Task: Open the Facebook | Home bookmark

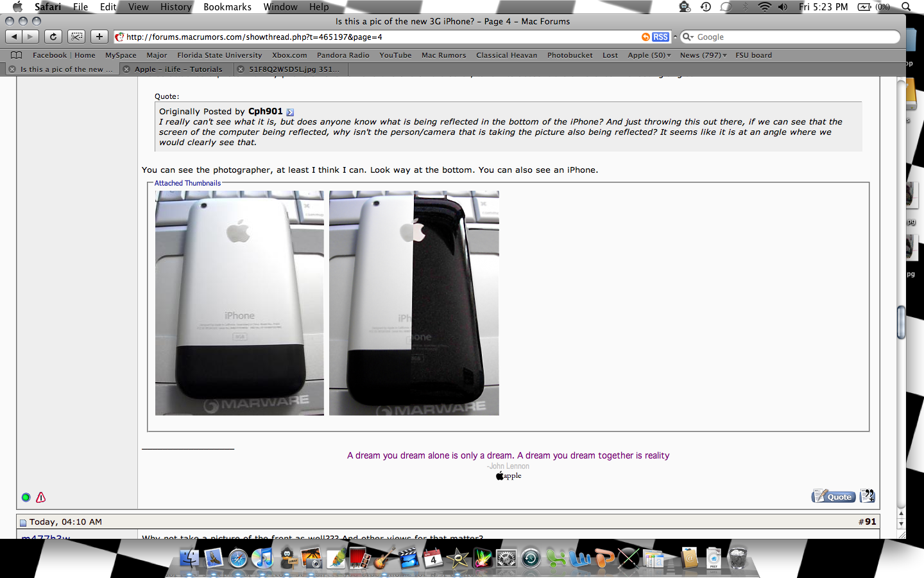Action: click(64, 55)
